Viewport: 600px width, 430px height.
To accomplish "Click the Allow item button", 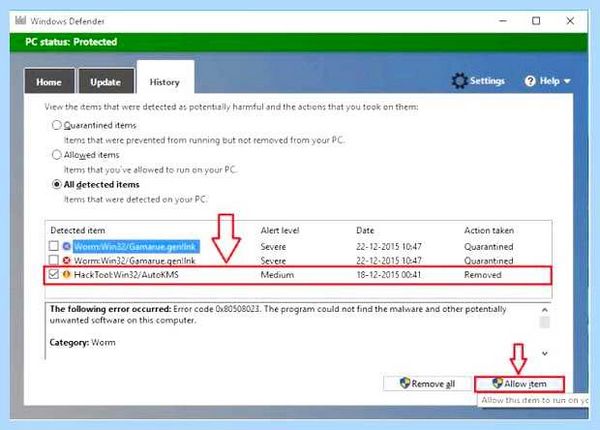I will (x=519, y=384).
